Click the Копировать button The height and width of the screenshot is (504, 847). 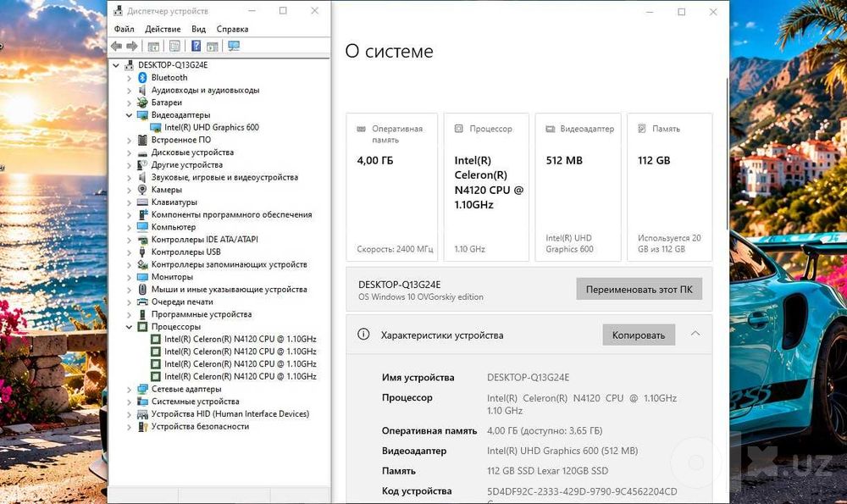(x=639, y=335)
